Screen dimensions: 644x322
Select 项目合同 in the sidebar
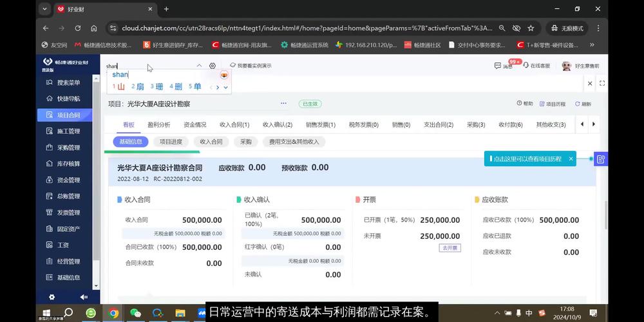click(x=64, y=115)
